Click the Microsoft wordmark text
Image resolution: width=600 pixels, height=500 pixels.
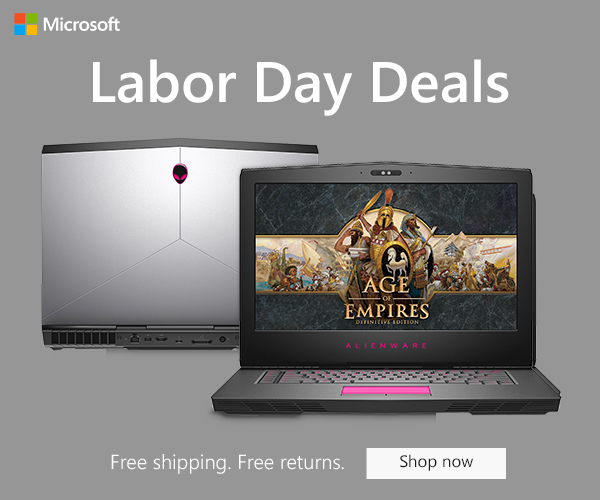pyautogui.click(x=81, y=24)
